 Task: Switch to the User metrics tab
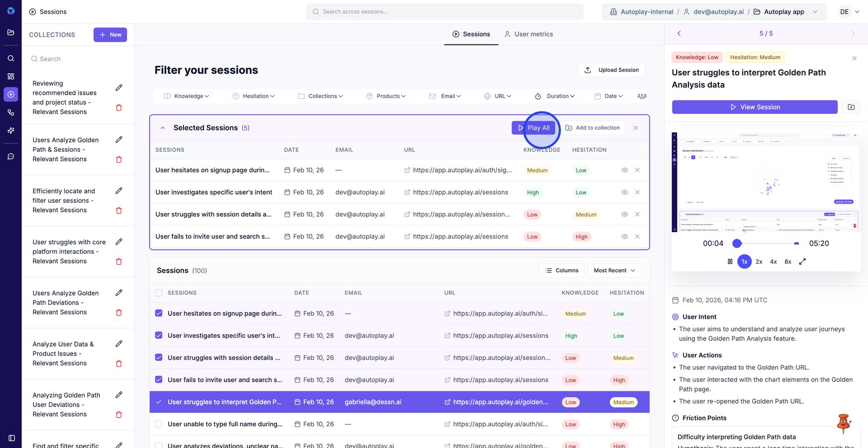point(528,34)
